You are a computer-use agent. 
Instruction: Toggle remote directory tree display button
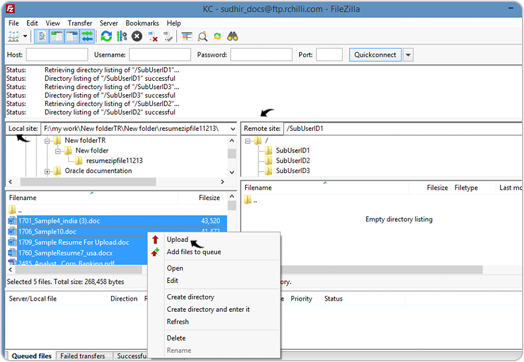point(72,36)
